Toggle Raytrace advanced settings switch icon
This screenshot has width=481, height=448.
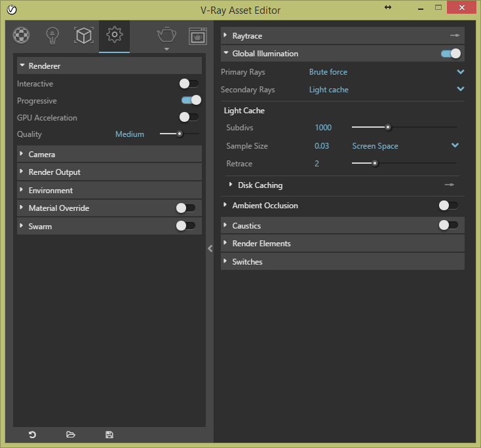pos(455,35)
